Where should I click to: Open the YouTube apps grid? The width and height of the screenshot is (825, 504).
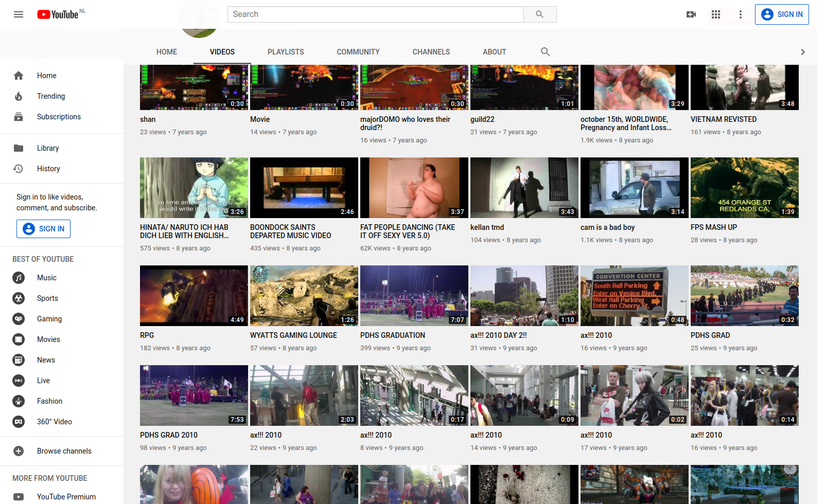coord(716,14)
